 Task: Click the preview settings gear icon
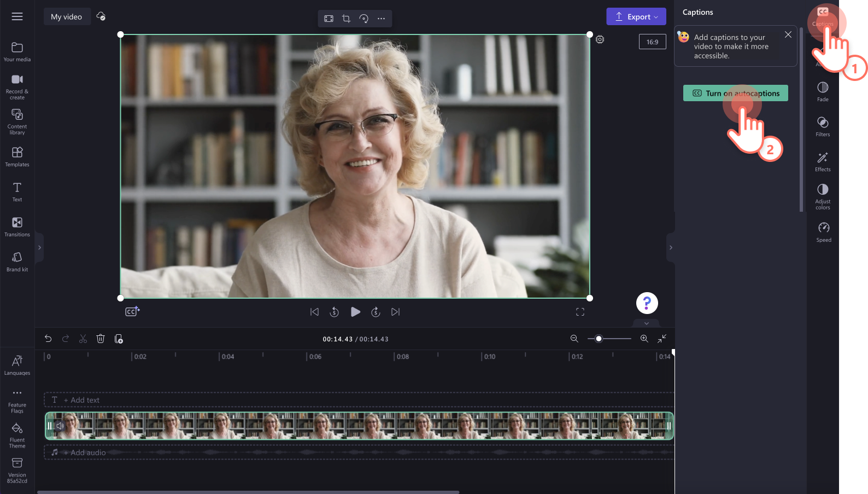coord(600,39)
